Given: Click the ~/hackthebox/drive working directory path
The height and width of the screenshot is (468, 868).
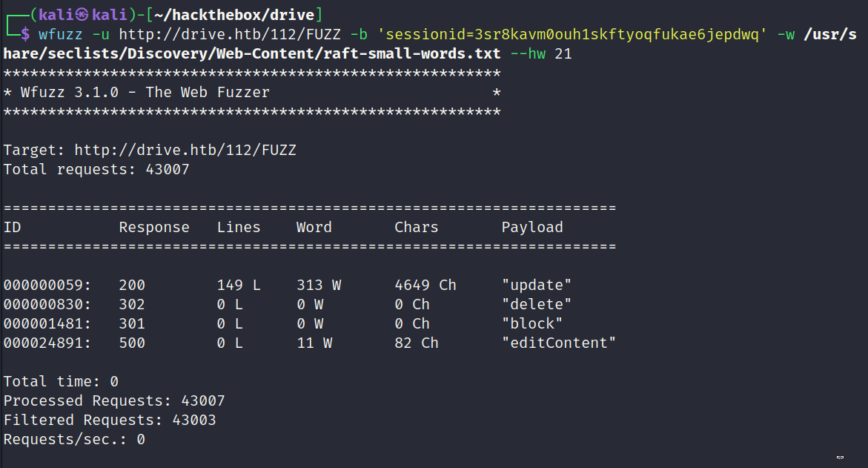Looking at the screenshot, I should tap(234, 14).
